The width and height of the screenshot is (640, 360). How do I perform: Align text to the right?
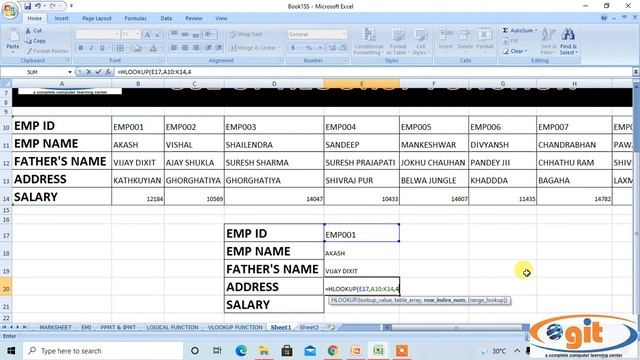point(196,48)
